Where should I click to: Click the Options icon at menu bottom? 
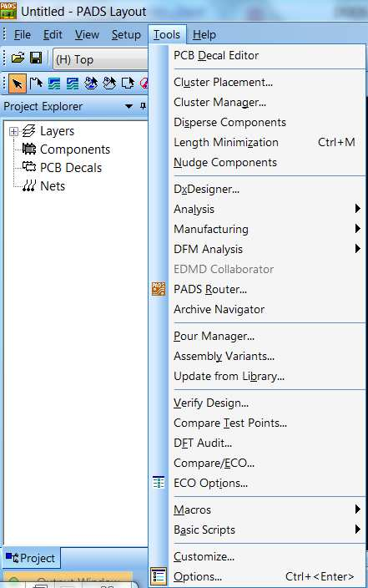tap(159, 576)
